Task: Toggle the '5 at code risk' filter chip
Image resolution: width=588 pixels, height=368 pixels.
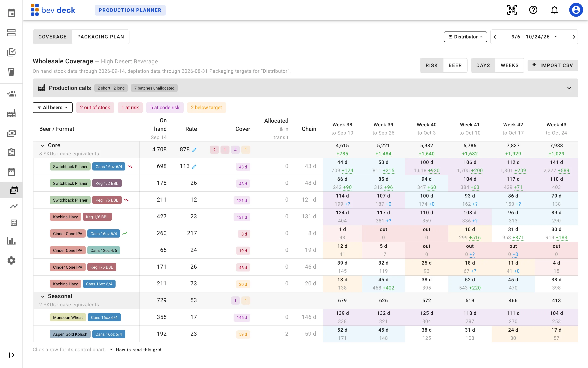Action: (165, 108)
